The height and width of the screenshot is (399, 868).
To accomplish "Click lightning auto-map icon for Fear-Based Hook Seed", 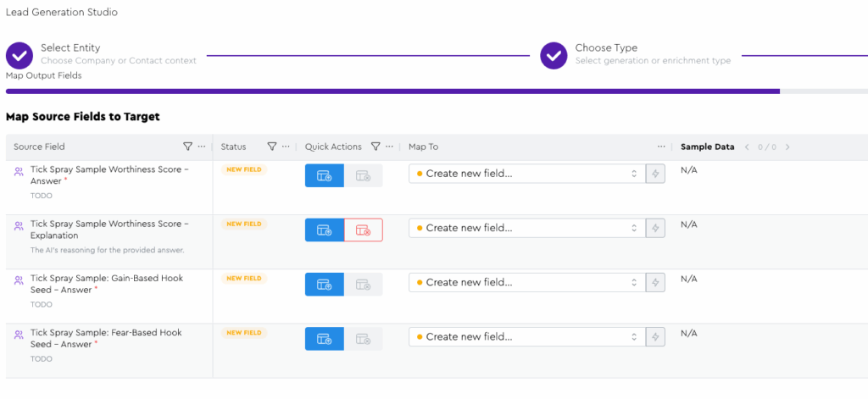I will pos(654,337).
